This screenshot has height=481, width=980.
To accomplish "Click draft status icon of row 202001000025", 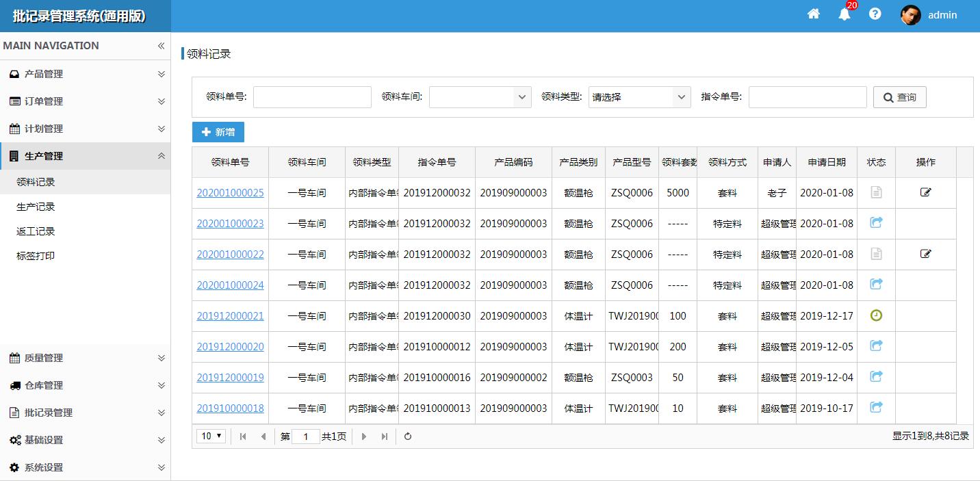I will coord(876,192).
